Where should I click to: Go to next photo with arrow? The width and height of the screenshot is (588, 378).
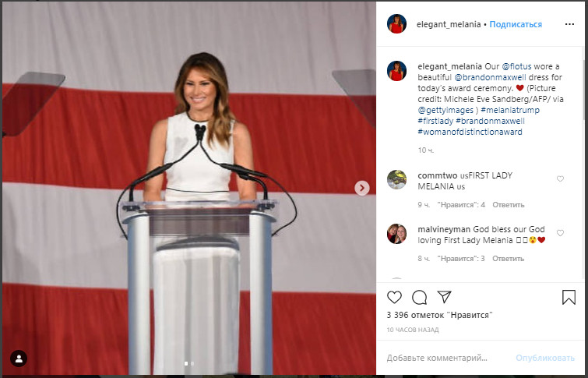pyautogui.click(x=362, y=188)
